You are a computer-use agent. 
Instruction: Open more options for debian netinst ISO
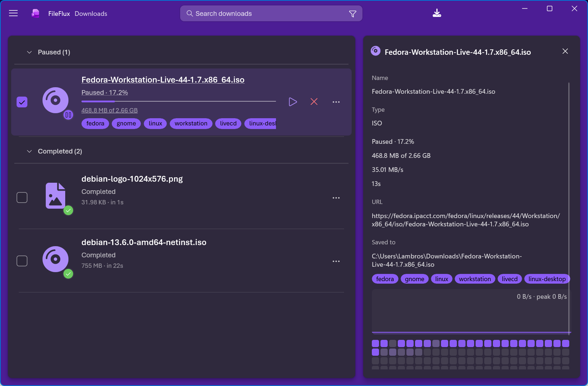336,261
